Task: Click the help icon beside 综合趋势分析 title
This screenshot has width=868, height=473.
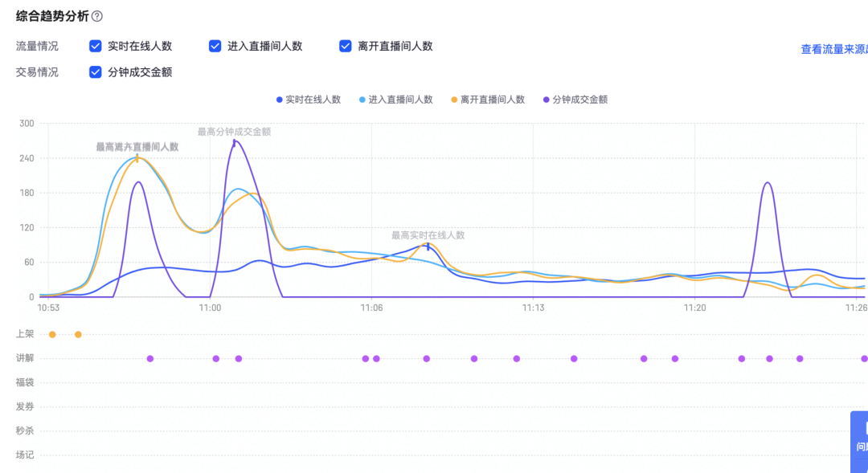Action: tap(96, 14)
